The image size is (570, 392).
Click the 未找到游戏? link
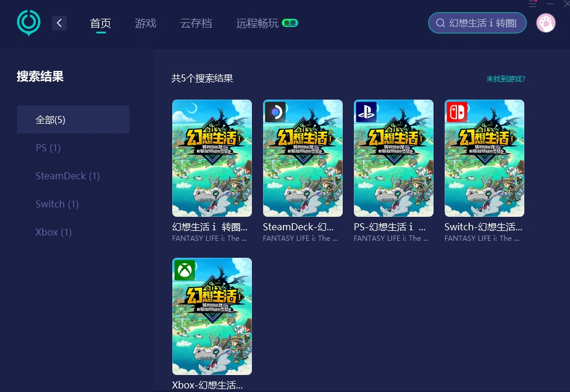click(506, 79)
